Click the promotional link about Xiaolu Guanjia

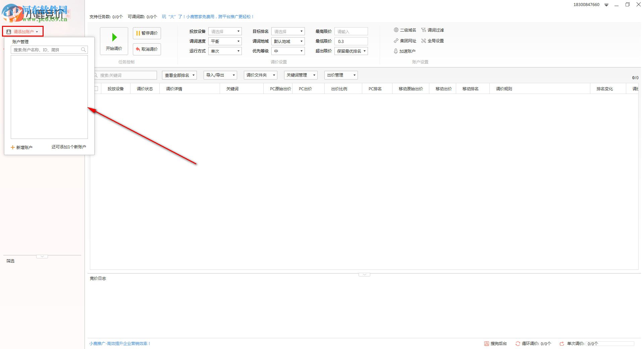208,17
